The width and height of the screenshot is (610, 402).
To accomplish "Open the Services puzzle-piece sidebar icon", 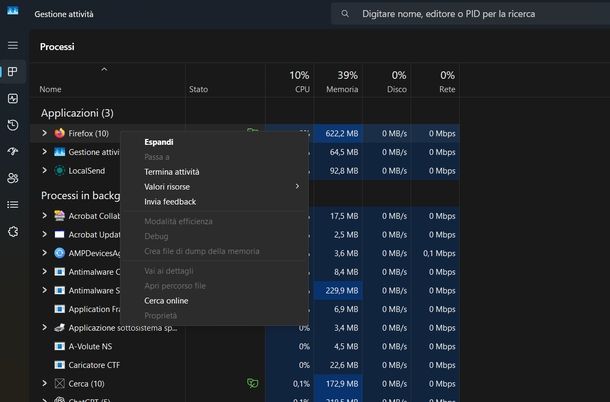I will [x=13, y=232].
